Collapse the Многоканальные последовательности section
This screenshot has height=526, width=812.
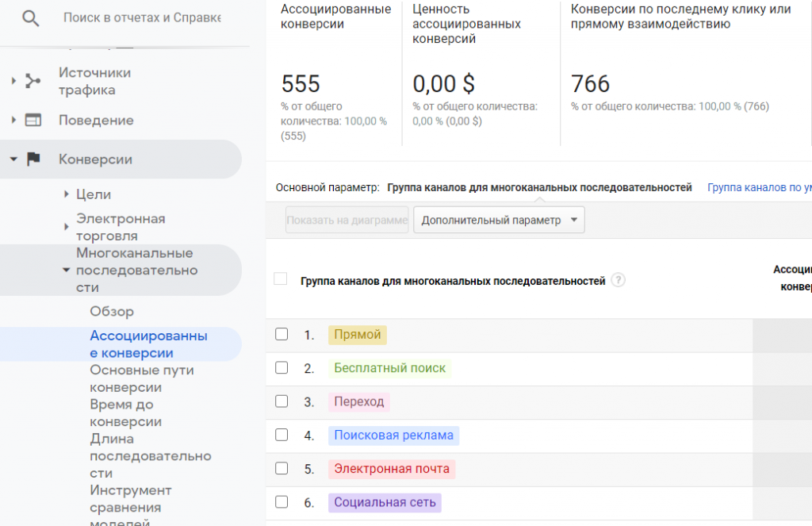tap(67, 271)
